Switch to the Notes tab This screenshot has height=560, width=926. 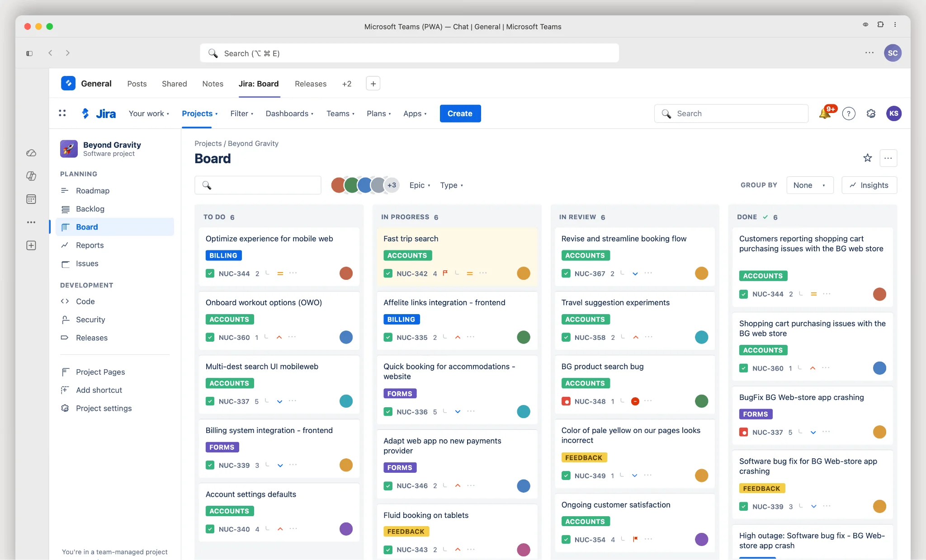click(213, 84)
